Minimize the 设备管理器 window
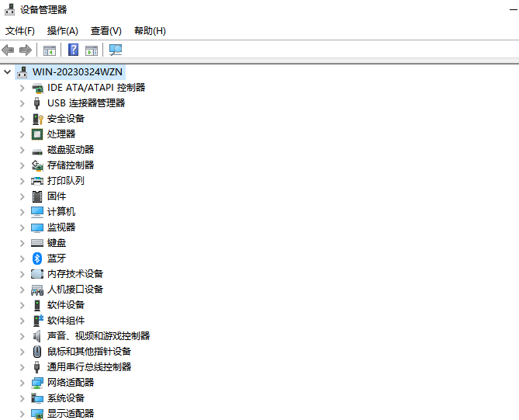519x420 pixels. (x=514, y=10)
